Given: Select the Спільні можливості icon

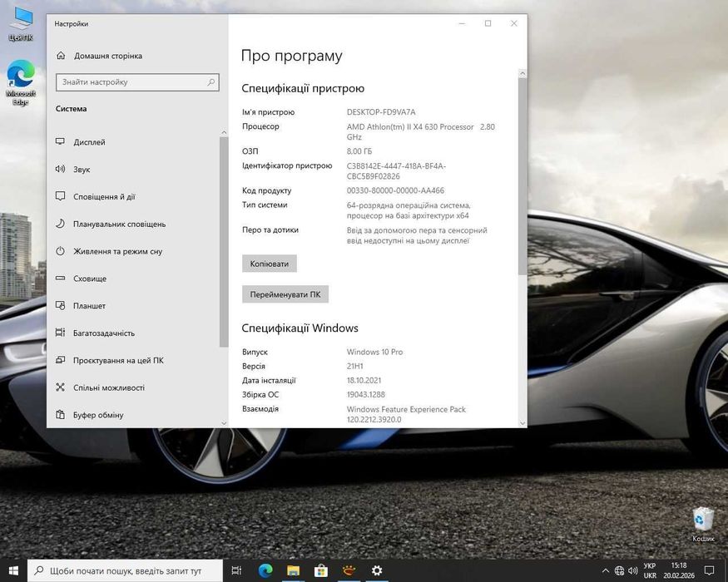Looking at the screenshot, I should (61, 387).
